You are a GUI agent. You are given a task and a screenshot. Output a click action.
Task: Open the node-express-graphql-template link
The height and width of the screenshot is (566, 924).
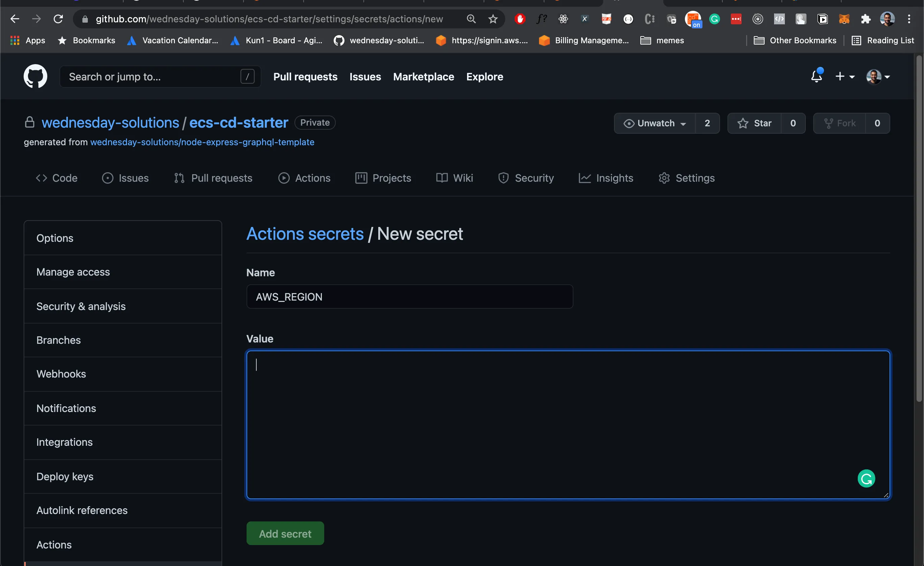[x=202, y=142]
